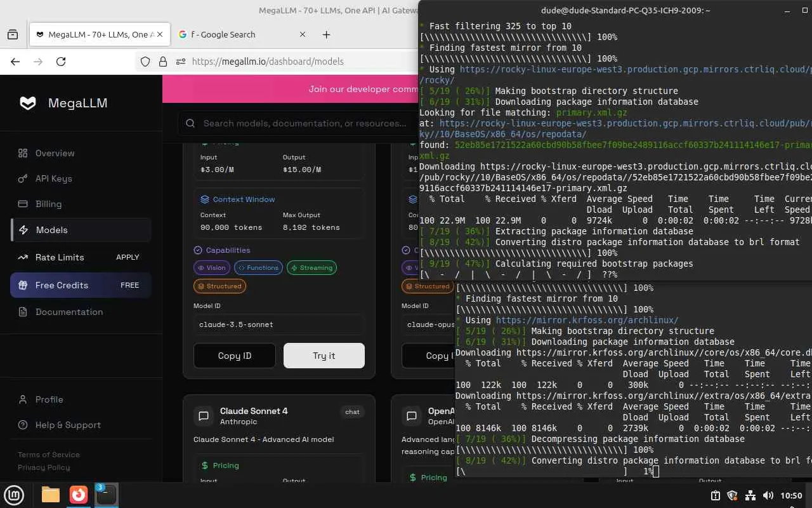Go to Rate Limits in the sidebar
The height and width of the screenshot is (508, 812).
(x=81, y=257)
